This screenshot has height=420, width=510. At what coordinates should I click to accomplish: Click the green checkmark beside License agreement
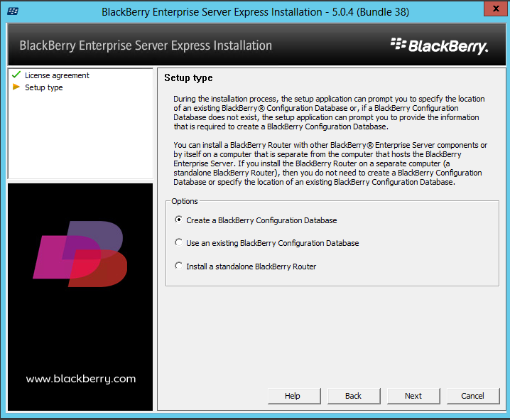point(16,75)
